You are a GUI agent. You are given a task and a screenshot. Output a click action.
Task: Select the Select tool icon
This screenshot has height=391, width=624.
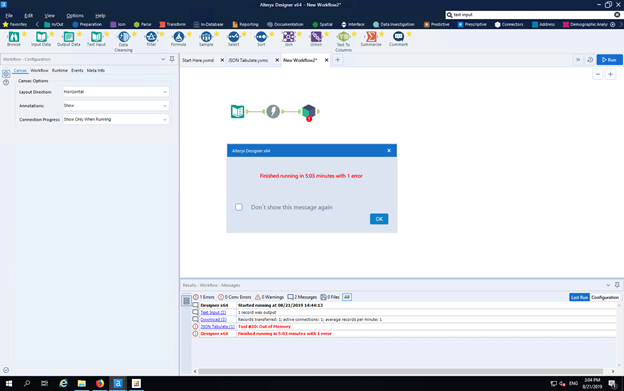tap(233, 37)
